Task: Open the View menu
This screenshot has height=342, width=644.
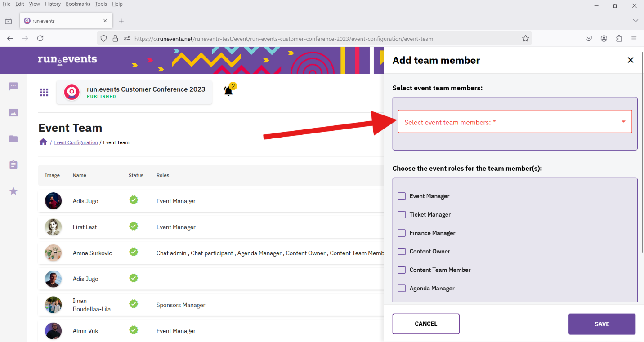Action: (35, 4)
